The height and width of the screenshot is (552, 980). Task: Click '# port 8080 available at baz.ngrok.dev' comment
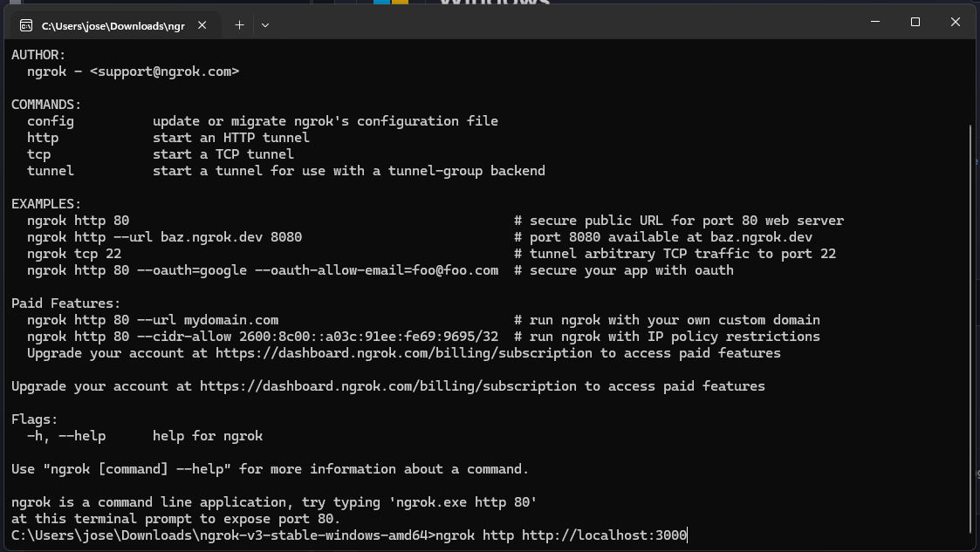[663, 237]
